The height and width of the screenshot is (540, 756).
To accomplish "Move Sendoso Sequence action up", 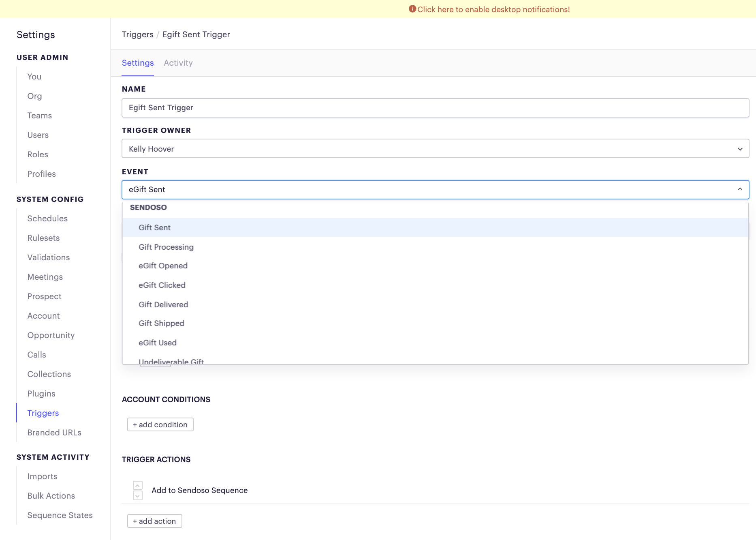I will pos(138,485).
